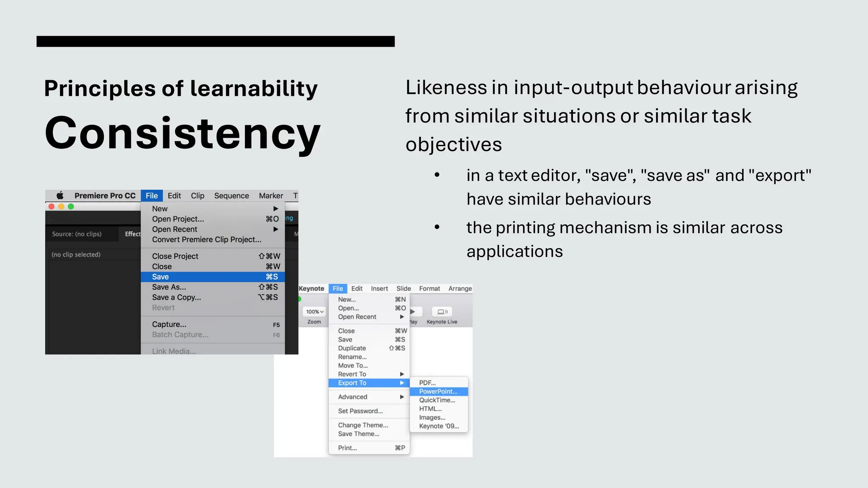Expand the Revert To submenu
The image size is (868, 488).
click(369, 374)
